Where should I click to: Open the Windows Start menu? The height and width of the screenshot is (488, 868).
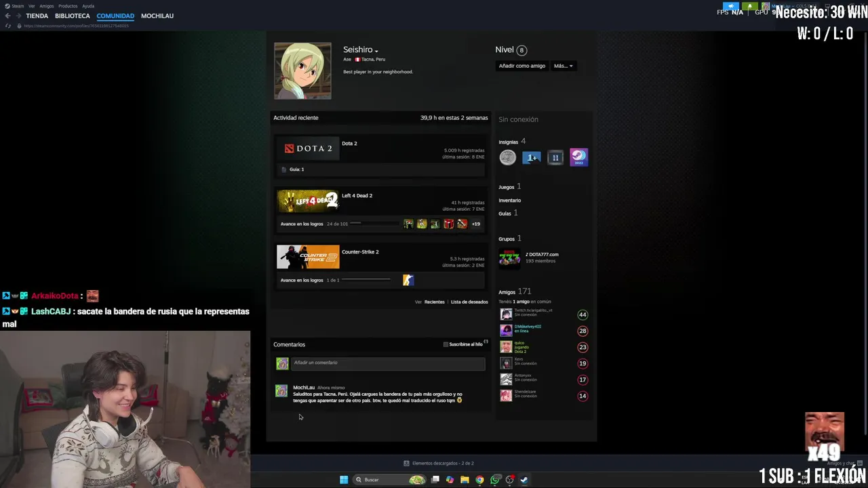[344, 480]
